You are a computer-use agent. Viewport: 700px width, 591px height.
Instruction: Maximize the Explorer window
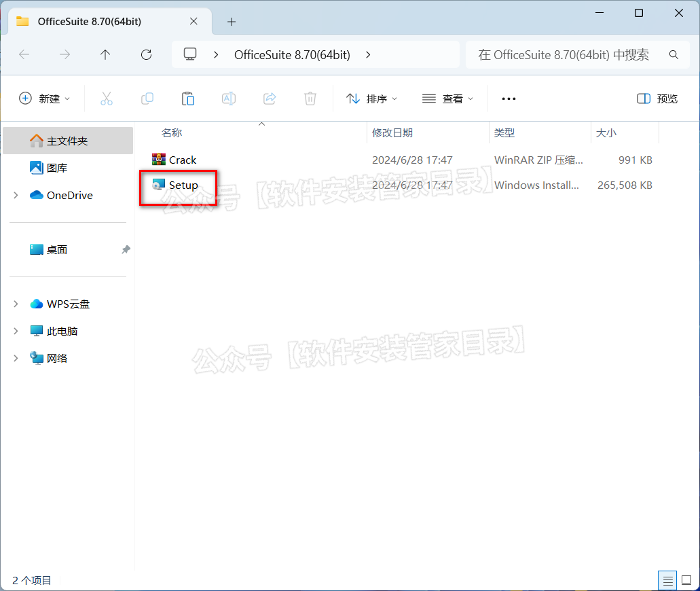coord(639,13)
